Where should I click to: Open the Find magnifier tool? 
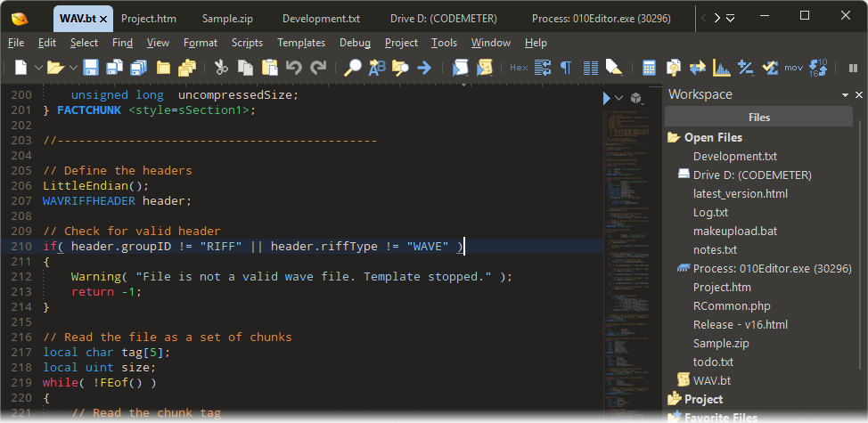[x=354, y=68]
